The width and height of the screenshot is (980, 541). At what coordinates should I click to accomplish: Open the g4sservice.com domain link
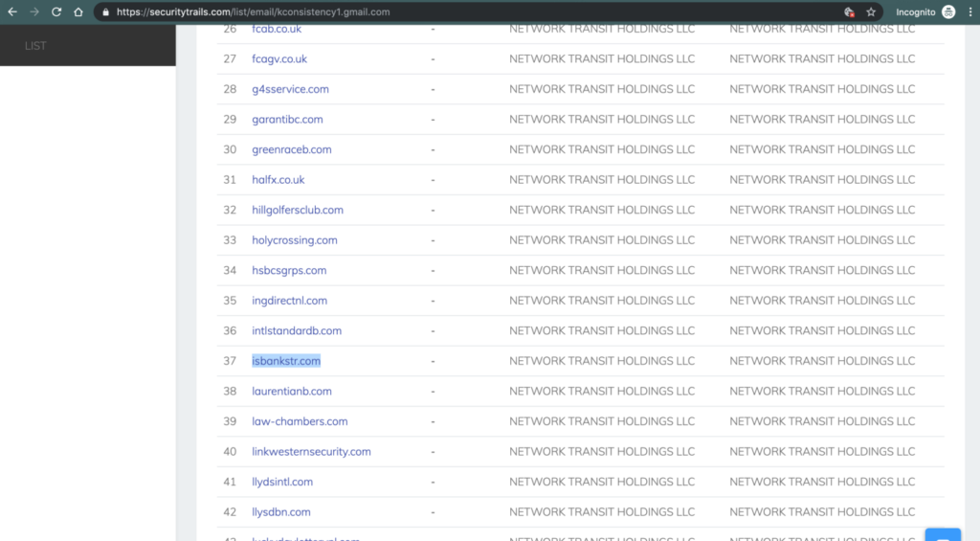pos(290,89)
